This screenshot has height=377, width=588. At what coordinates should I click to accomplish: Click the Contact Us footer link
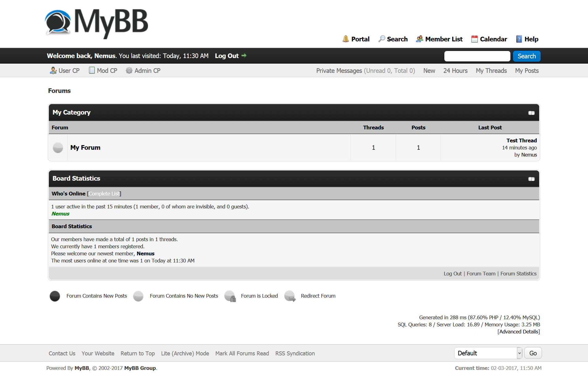(62, 353)
